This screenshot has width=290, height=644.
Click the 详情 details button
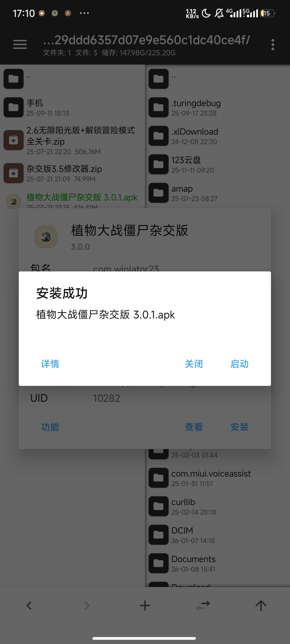coord(50,364)
